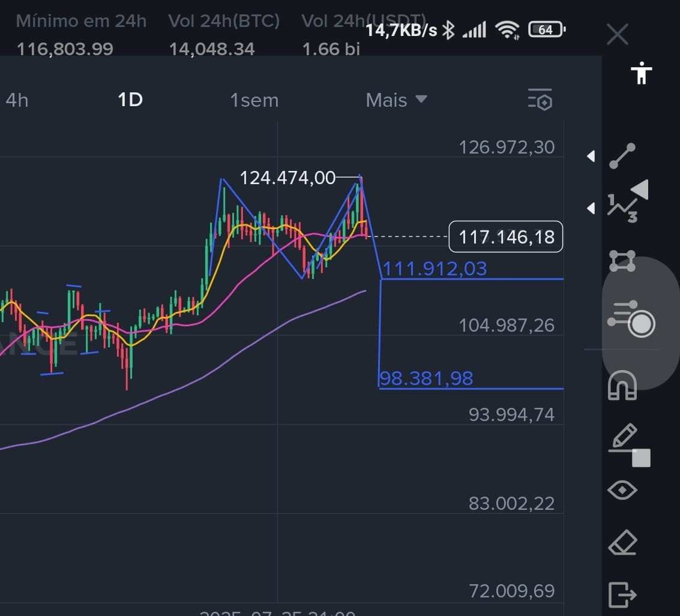This screenshot has height=616, width=680.
Task: Tap the 1.66 bi USDT volume value
Action: 331,49
